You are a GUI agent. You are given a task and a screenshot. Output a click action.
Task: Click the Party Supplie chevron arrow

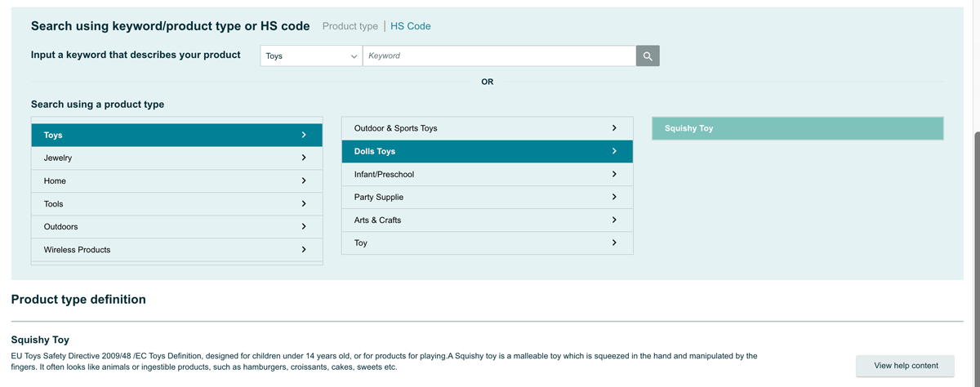tap(614, 197)
